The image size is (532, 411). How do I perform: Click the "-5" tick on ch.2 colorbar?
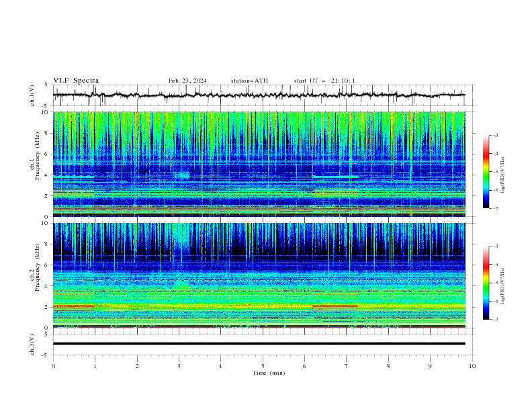[496, 283]
